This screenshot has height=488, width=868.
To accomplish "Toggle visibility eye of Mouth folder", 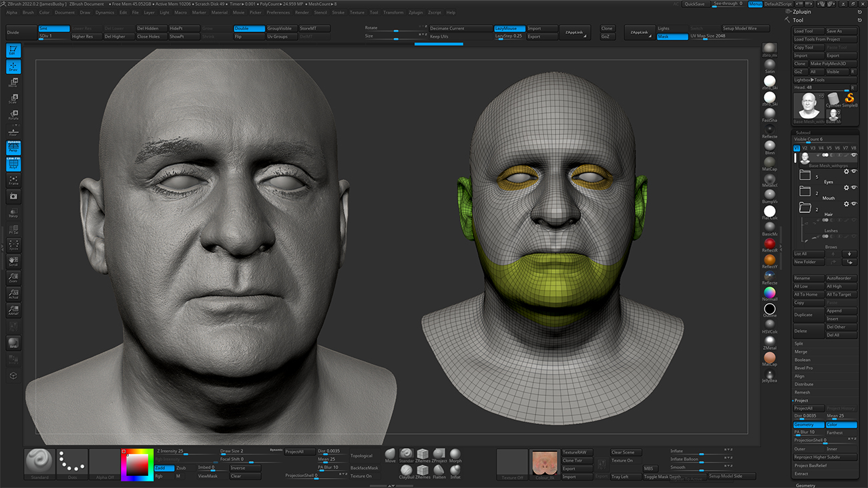I will tap(854, 188).
